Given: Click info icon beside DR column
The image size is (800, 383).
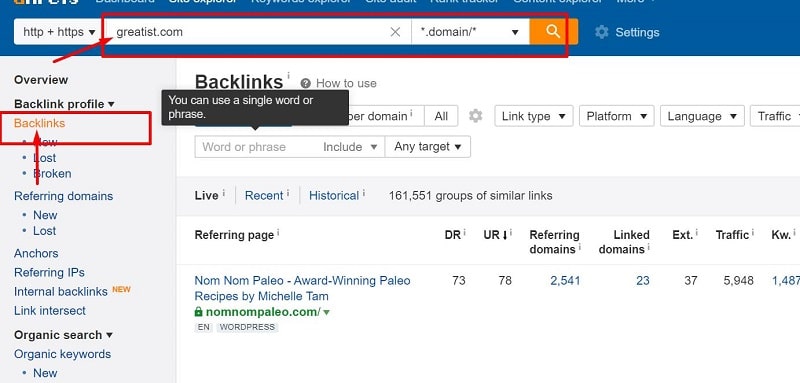Looking at the screenshot, I should coord(465,232).
